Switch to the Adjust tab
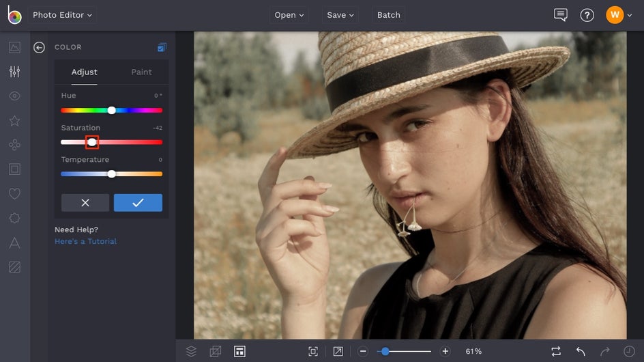This screenshot has height=362, width=644. pyautogui.click(x=84, y=72)
